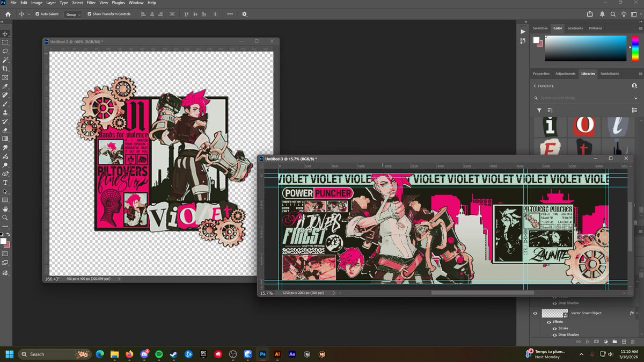Viewport: 644px width, 362px height.
Task: Select the Zoom tool
Action: [5, 218]
